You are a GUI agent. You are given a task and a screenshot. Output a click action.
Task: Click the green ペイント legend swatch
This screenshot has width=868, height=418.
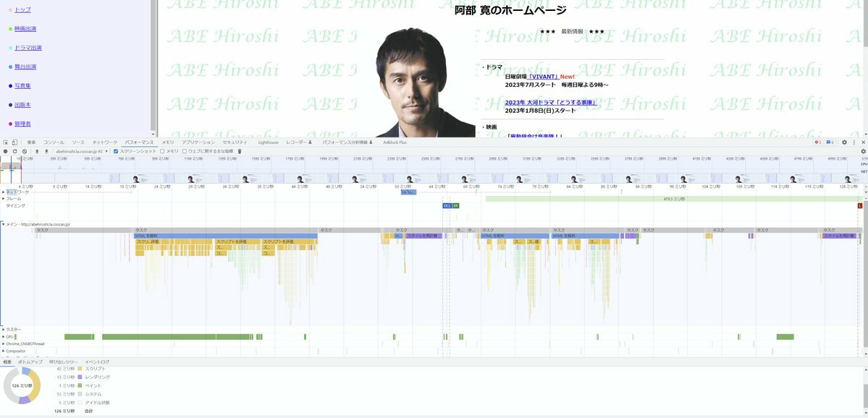tap(80, 385)
